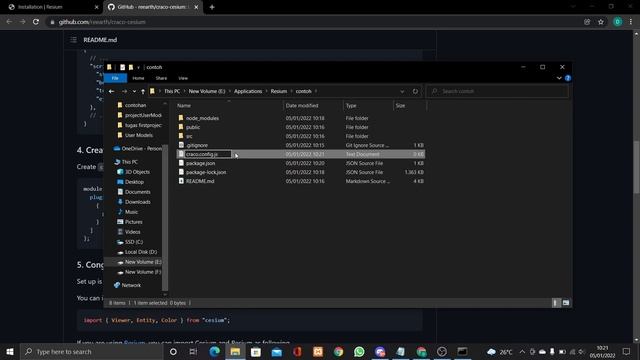
Task: Bookmark the page with the star icon
Action: click(601, 22)
